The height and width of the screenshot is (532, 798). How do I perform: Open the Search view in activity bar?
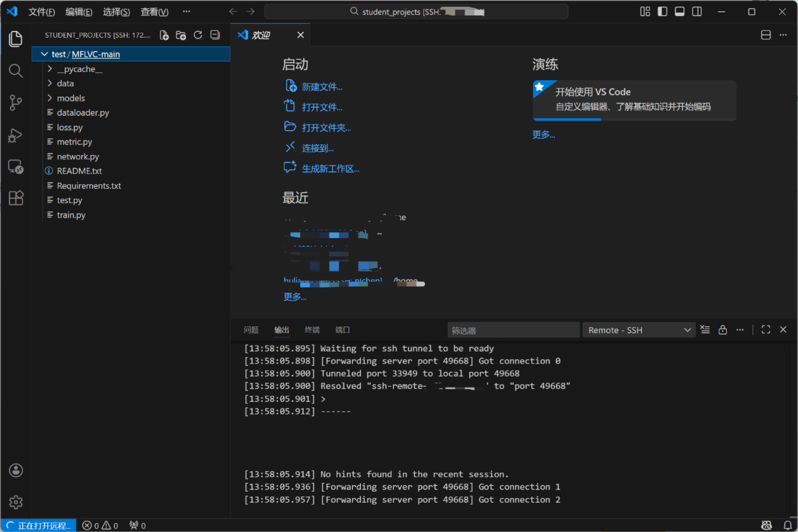16,71
